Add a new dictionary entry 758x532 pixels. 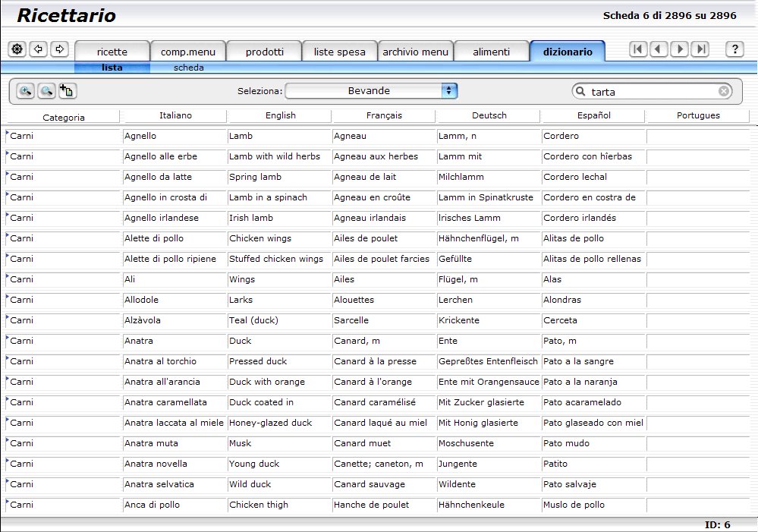click(x=68, y=91)
